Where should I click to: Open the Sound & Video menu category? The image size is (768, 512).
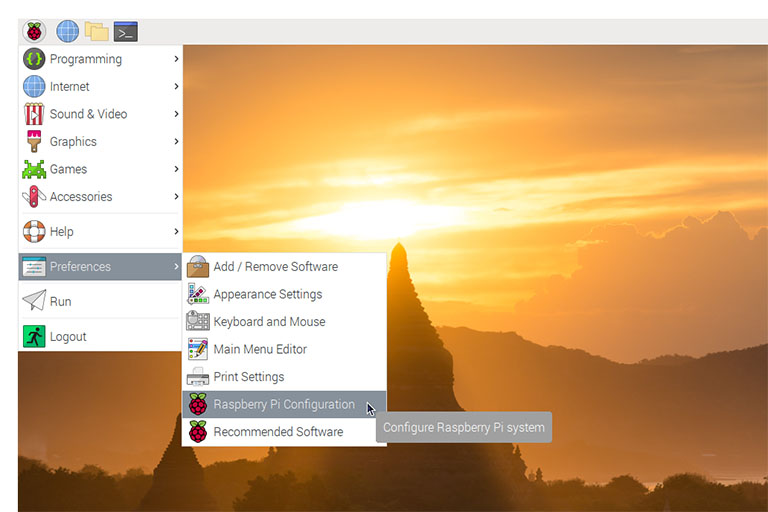(100, 114)
